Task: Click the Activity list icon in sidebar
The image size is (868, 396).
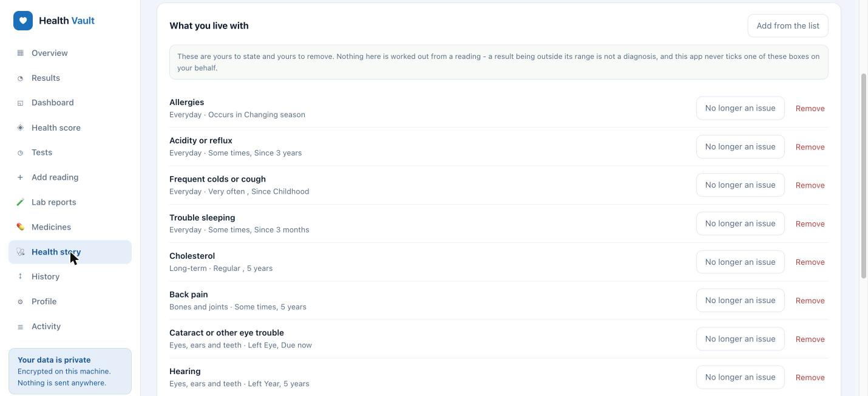Action: pyautogui.click(x=20, y=326)
